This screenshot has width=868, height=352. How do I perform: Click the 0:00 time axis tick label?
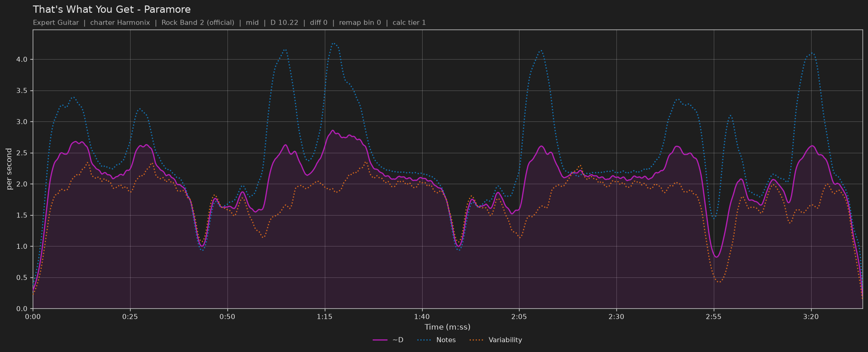tap(33, 317)
